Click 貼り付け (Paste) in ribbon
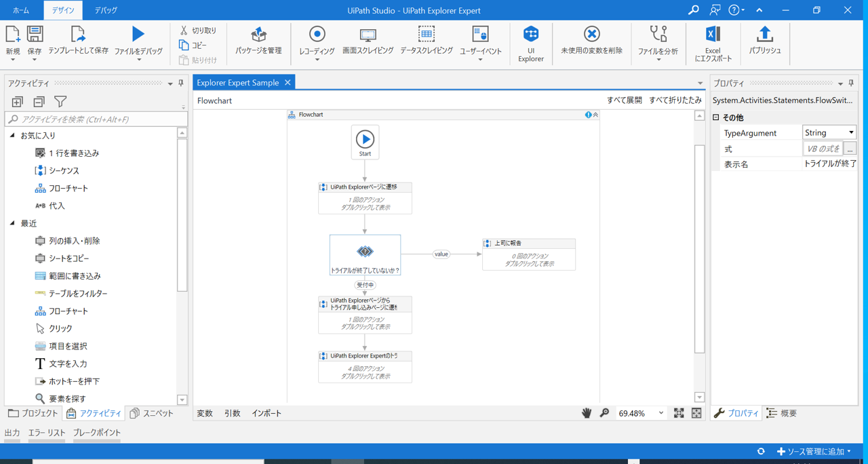This screenshot has width=868, height=464. [x=198, y=60]
